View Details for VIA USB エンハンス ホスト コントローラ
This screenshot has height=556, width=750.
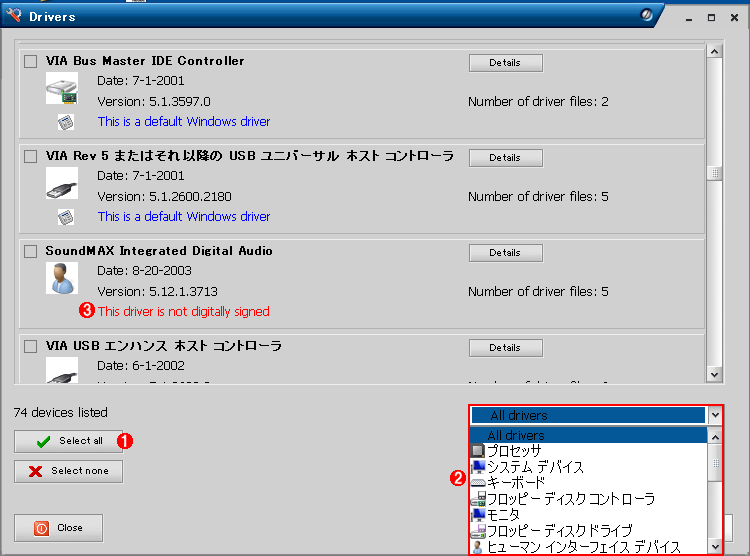506,348
